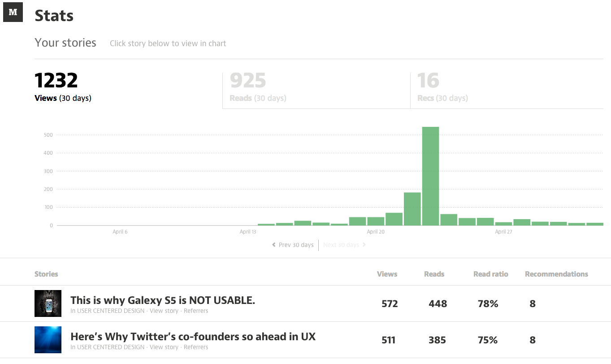This screenshot has height=364, width=611.
Task: Sort stories by Reads column header
Action: pyautogui.click(x=434, y=274)
